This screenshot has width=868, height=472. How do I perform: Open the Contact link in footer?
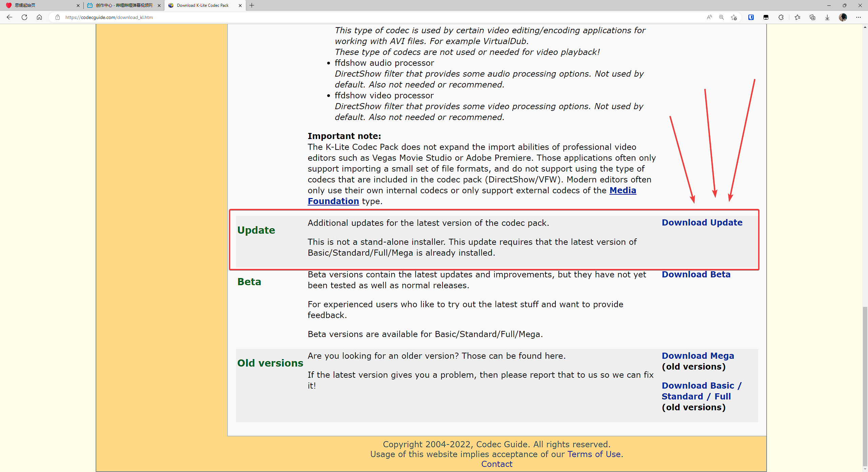tap(497, 464)
